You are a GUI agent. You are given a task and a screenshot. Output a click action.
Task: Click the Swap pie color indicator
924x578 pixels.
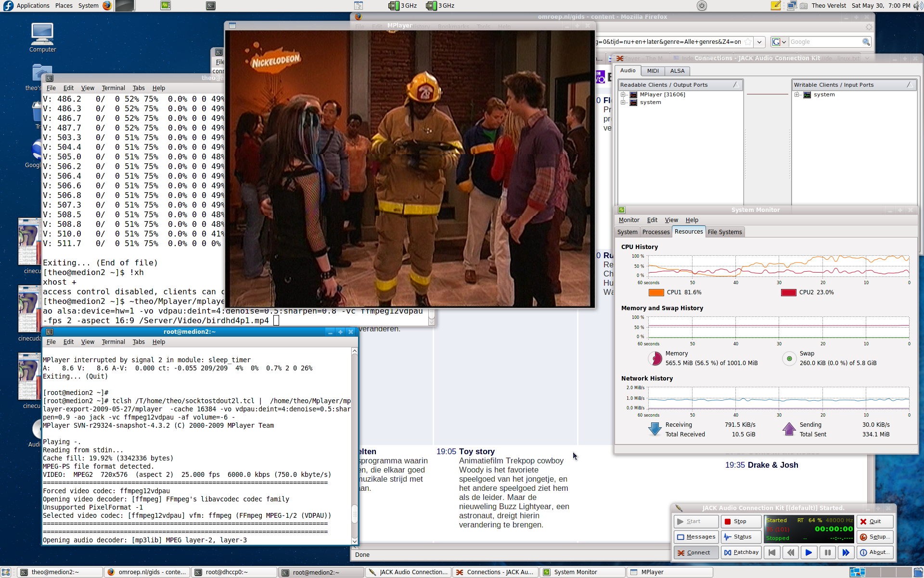789,358
